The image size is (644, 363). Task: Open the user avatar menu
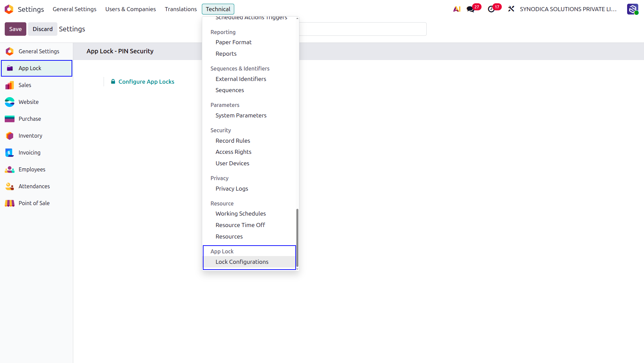click(633, 9)
